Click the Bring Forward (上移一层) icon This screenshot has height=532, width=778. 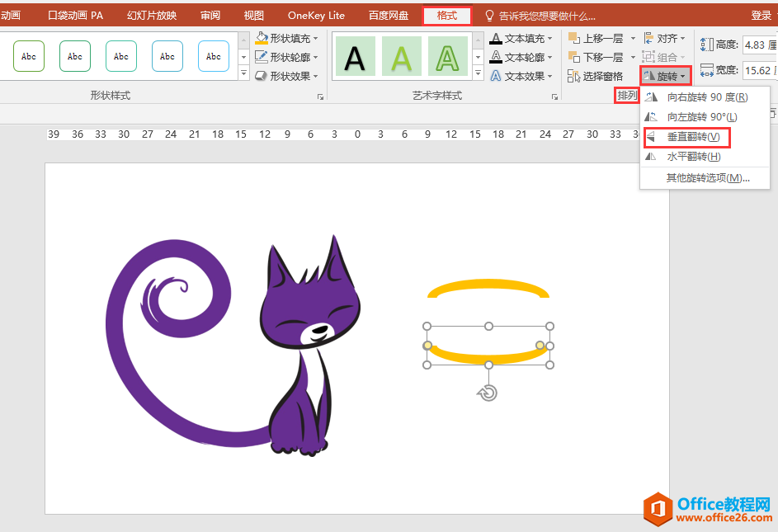tap(574, 38)
